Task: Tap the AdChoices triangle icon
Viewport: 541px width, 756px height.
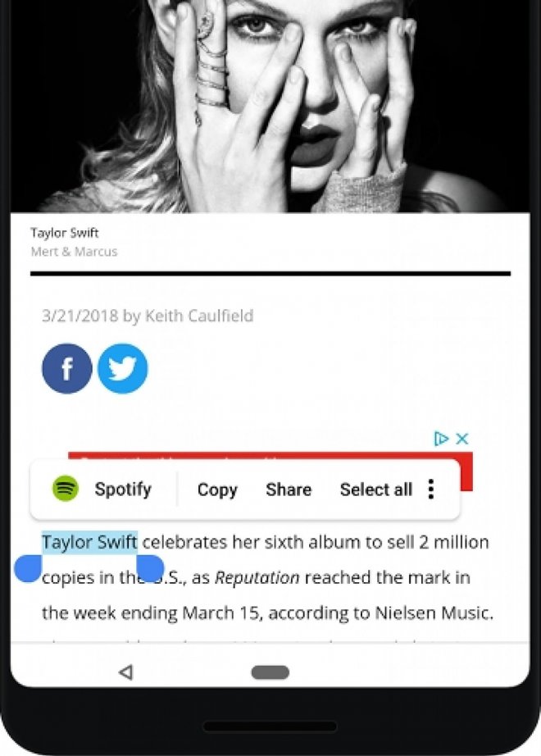Action: click(442, 439)
